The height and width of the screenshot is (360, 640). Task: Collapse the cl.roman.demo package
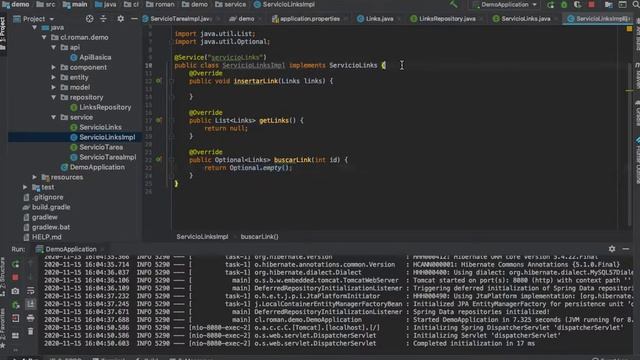pos(44,37)
